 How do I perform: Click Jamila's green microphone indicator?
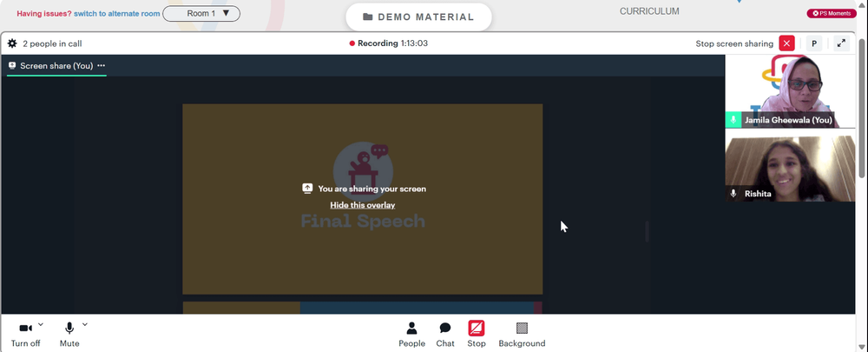point(733,120)
